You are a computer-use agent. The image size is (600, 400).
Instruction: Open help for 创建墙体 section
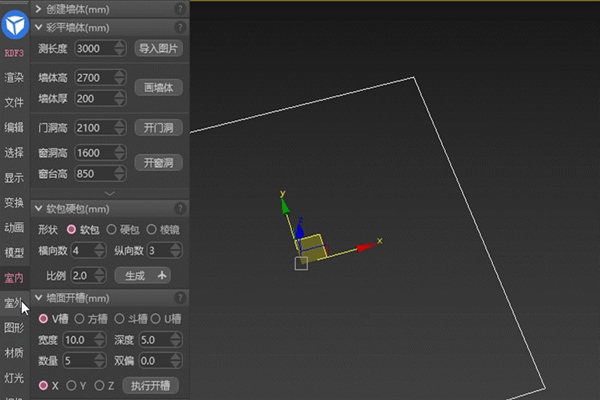pyautogui.click(x=180, y=8)
